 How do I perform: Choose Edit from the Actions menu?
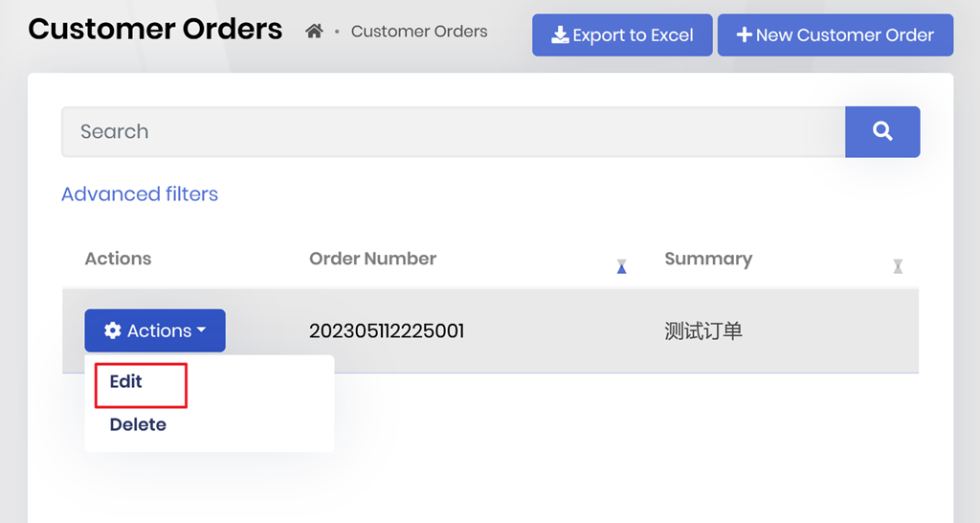tap(125, 381)
